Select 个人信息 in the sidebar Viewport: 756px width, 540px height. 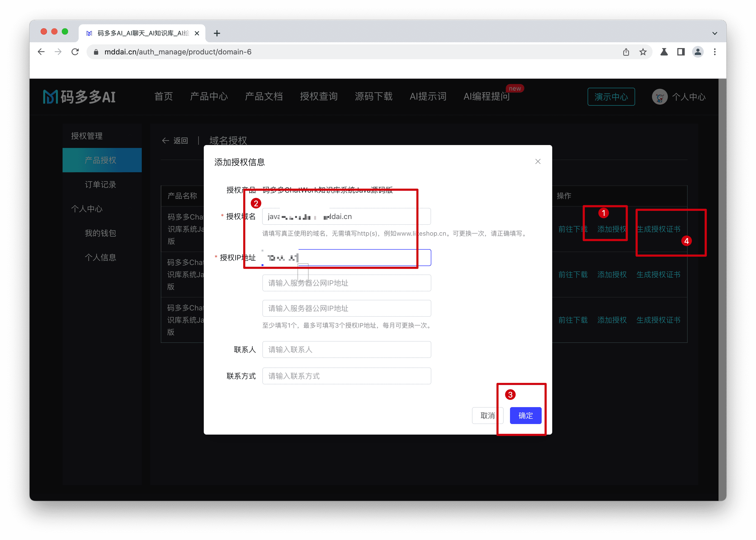tap(100, 257)
